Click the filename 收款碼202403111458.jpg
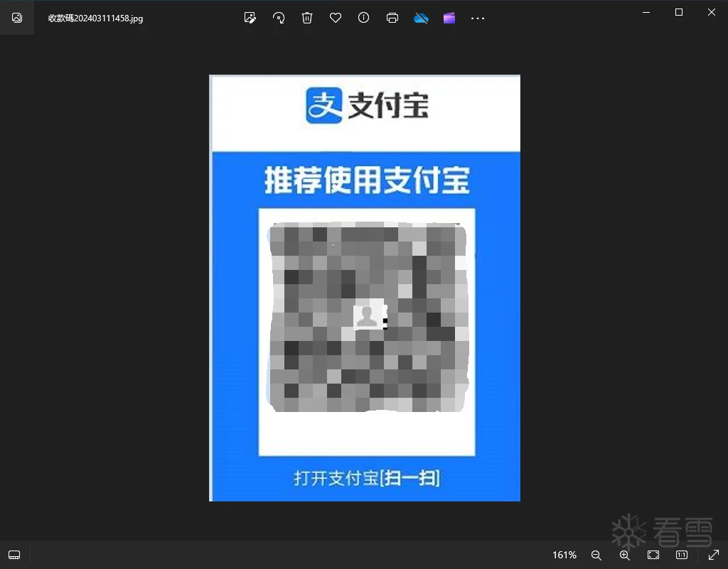Screen dimensions: 728x569 point(96,18)
